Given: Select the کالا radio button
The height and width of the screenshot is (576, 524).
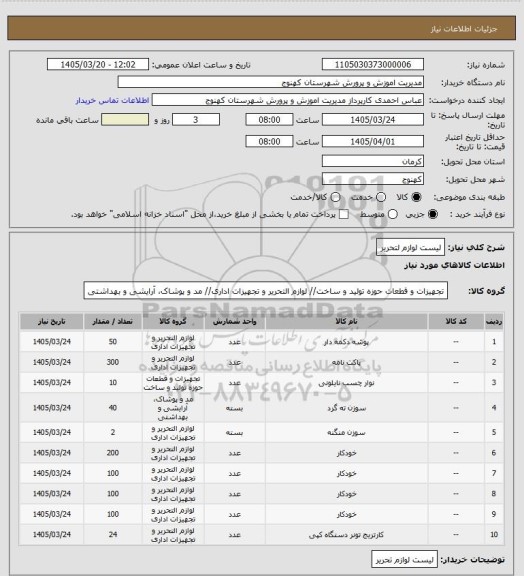Looking at the screenshot, I should pyautogui.click(x=416, y=197).
